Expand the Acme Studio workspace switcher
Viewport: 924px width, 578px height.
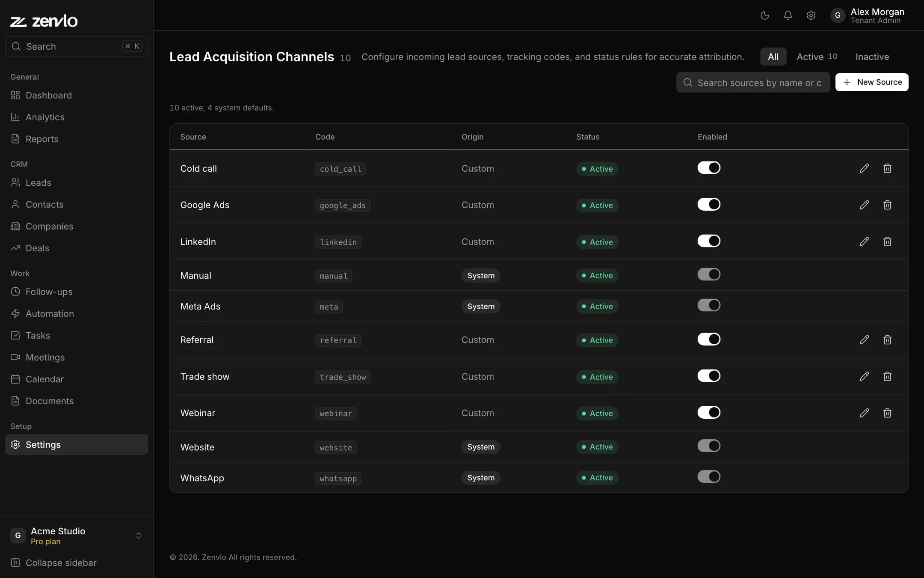(x=77, y=536)
